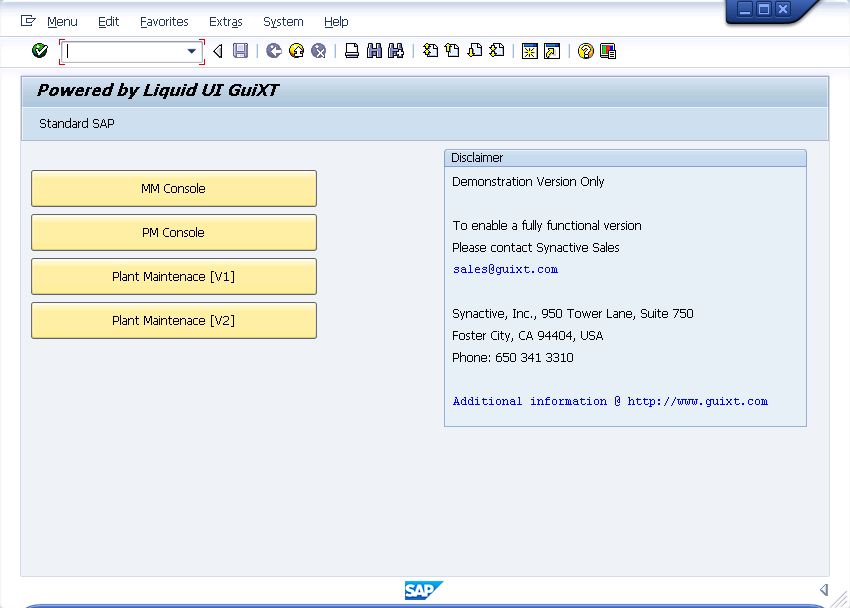Open Plant Maintenace [V1] button
This screenshot has height=608, width=850.
coord(174,276)
